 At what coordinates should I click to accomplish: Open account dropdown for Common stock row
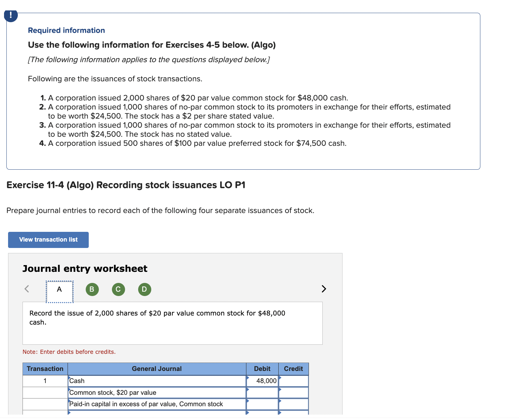click(x=157, y=392)
